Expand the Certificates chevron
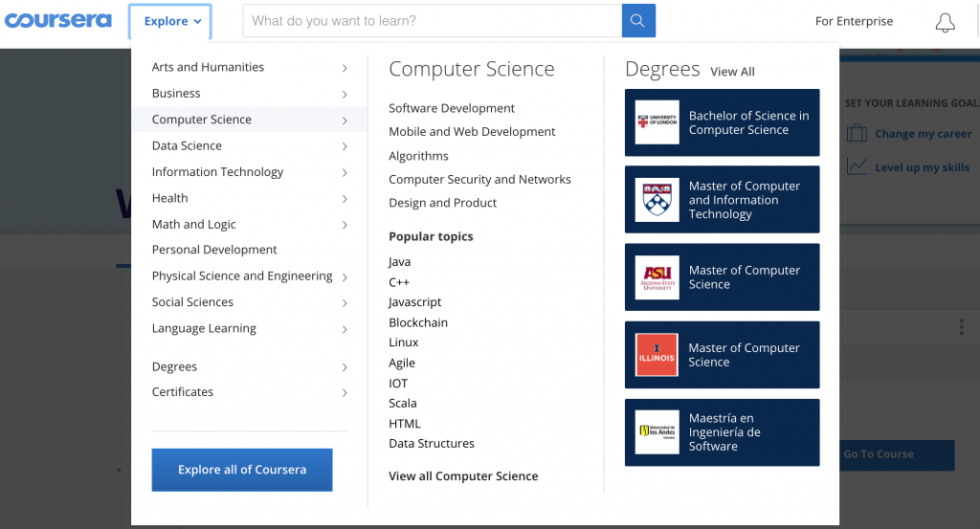 (345, 392)
